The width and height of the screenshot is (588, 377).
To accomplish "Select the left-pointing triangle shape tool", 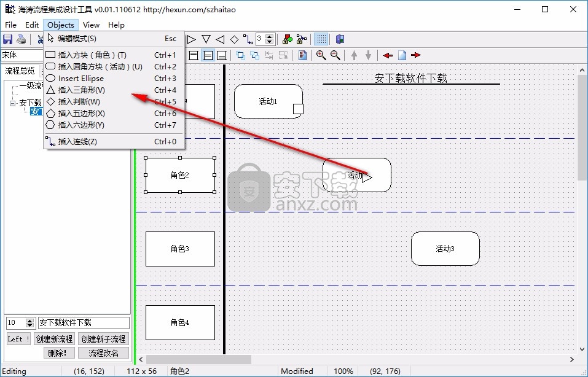I will pyautogui.click(x=220, y=39).
